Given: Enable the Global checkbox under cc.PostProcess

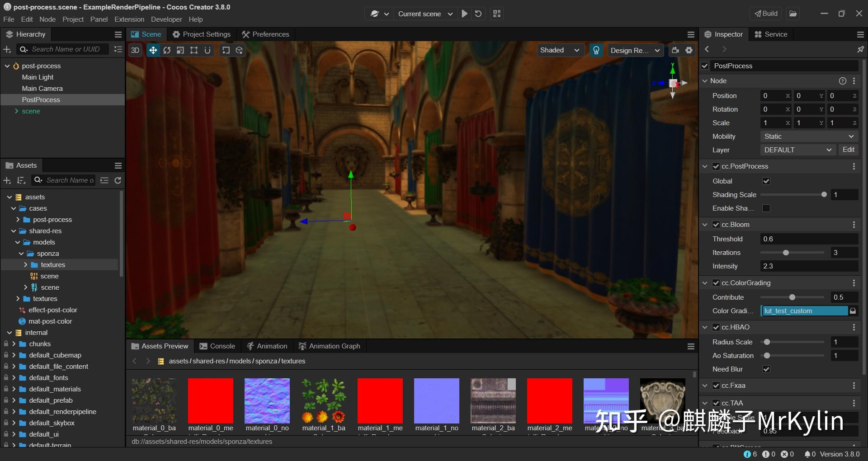Looking at the screenshot, I should pyautogui.click(x=766, y=181).
